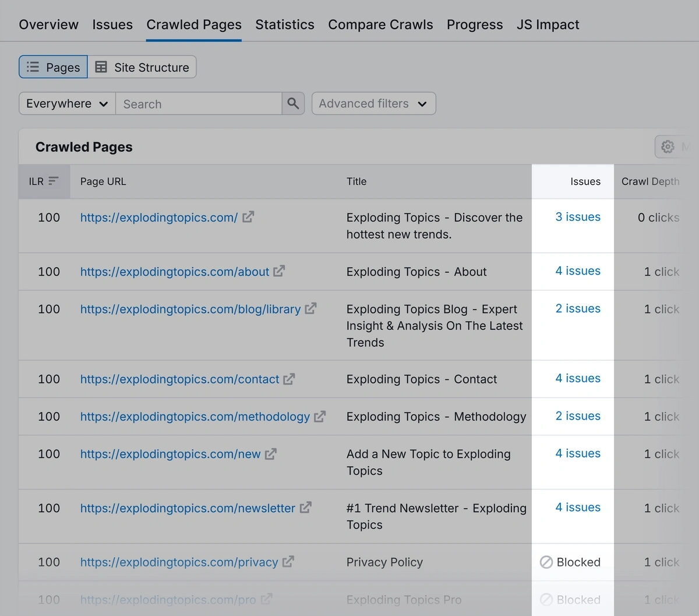Click the Crawl Depth column header
The image size is (699, 616).
tap(650, 181)
